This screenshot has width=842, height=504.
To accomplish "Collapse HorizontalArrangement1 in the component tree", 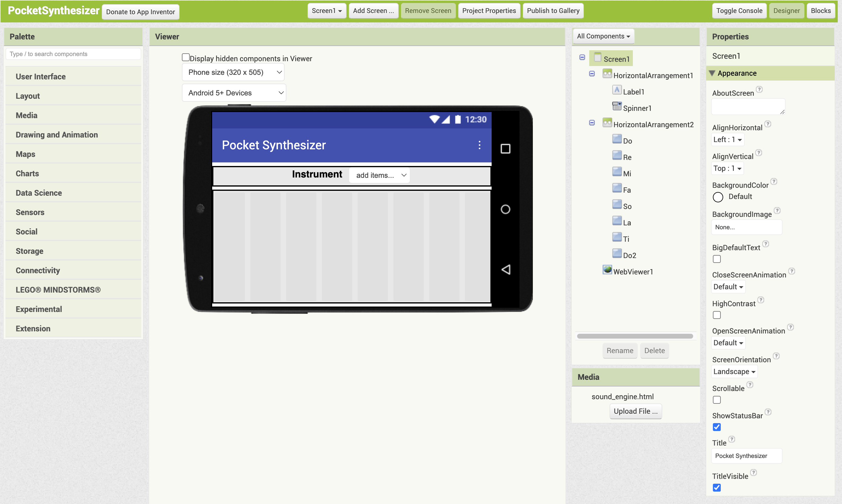I will (x=592, y=74).
